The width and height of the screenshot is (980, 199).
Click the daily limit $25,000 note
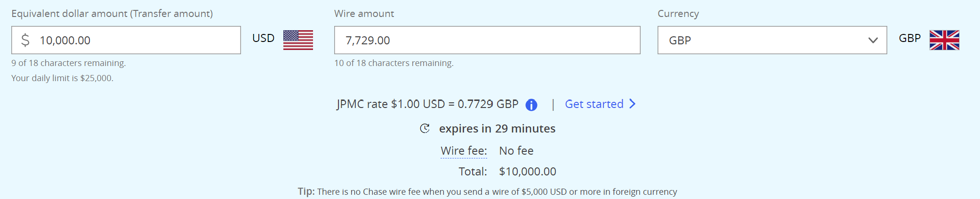62,78
